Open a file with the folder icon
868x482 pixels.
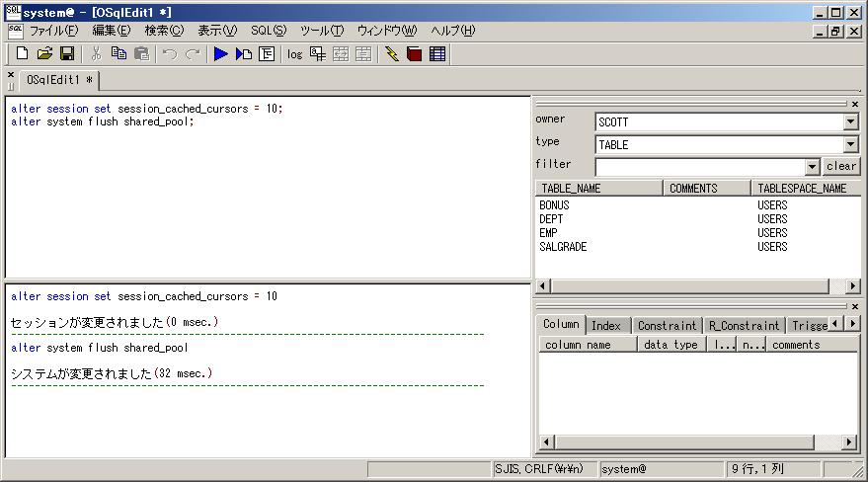click(44, 54)
